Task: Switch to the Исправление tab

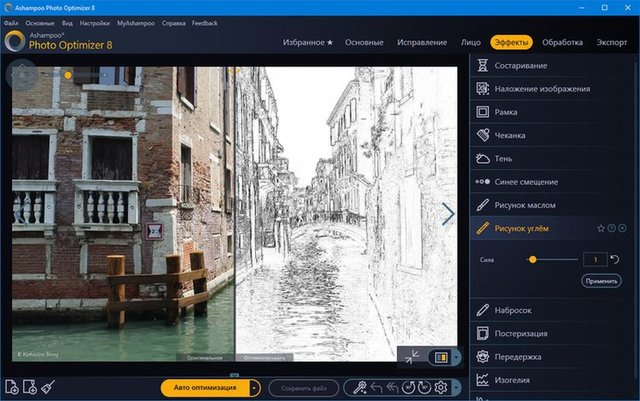Action: coord(421,43)
